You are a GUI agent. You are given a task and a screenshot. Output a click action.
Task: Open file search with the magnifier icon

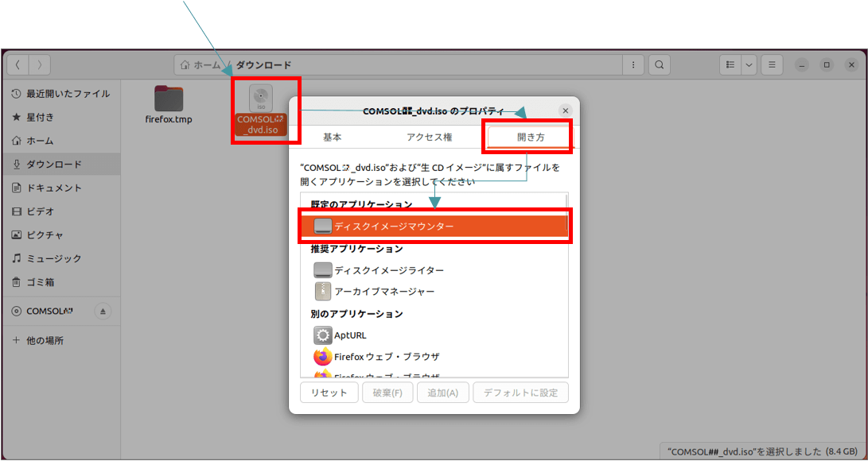660,64
